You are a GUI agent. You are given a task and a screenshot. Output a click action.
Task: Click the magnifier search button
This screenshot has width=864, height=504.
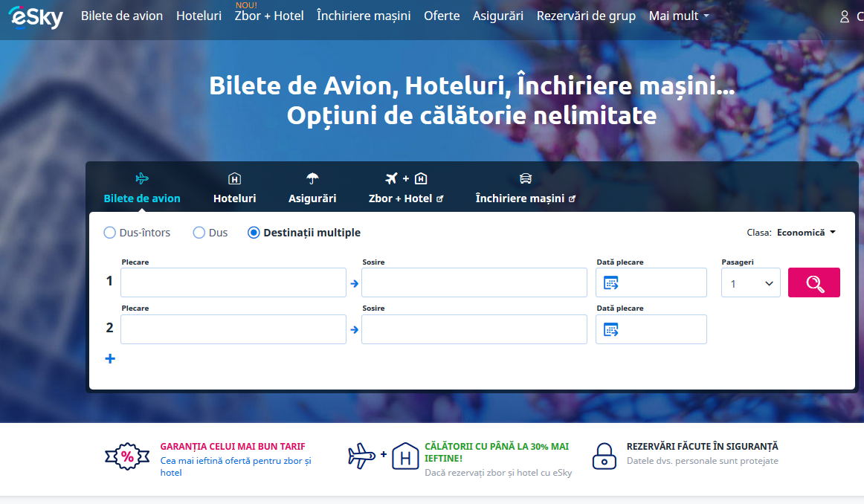click(x=813, y=282)
